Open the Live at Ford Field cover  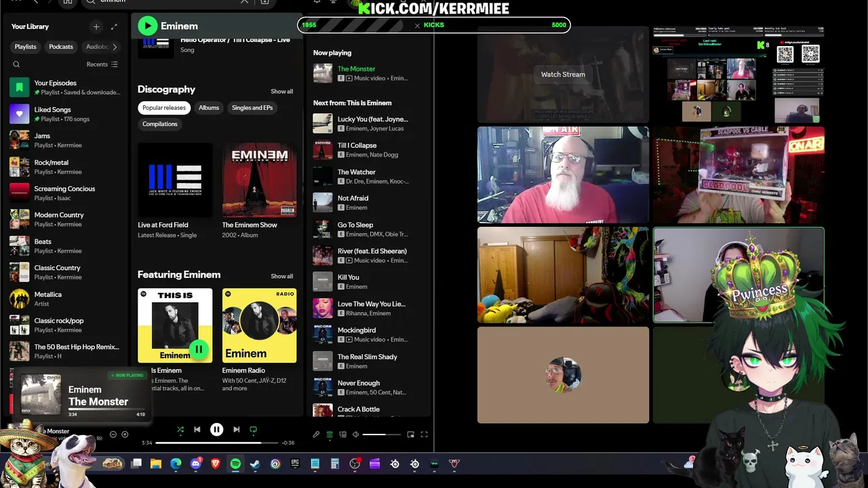coord(175,180)
